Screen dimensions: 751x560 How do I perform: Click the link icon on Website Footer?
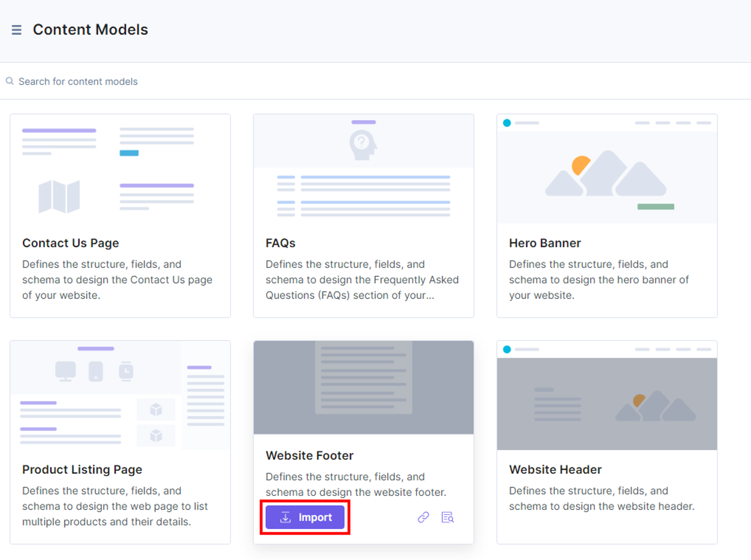coord(423,517)
